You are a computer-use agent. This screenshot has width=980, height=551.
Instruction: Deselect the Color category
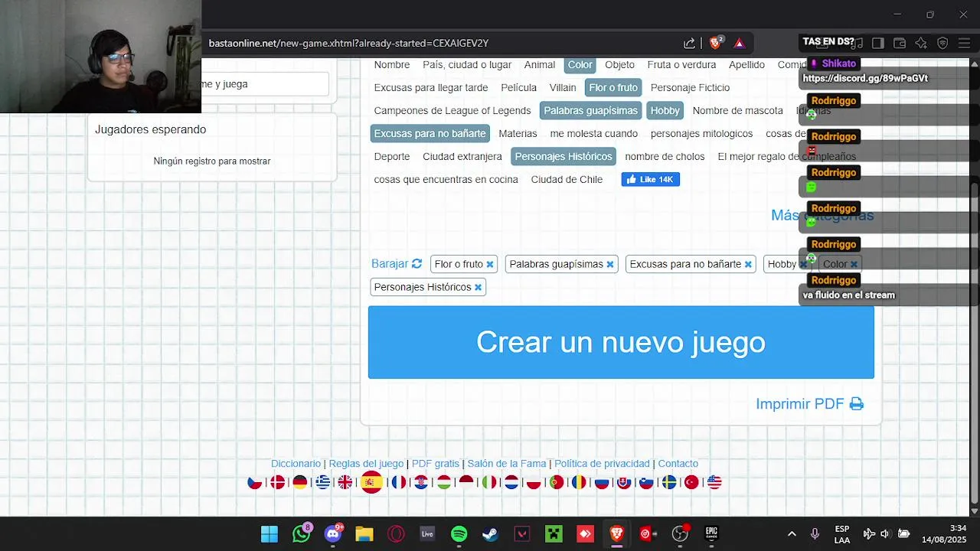580,65
